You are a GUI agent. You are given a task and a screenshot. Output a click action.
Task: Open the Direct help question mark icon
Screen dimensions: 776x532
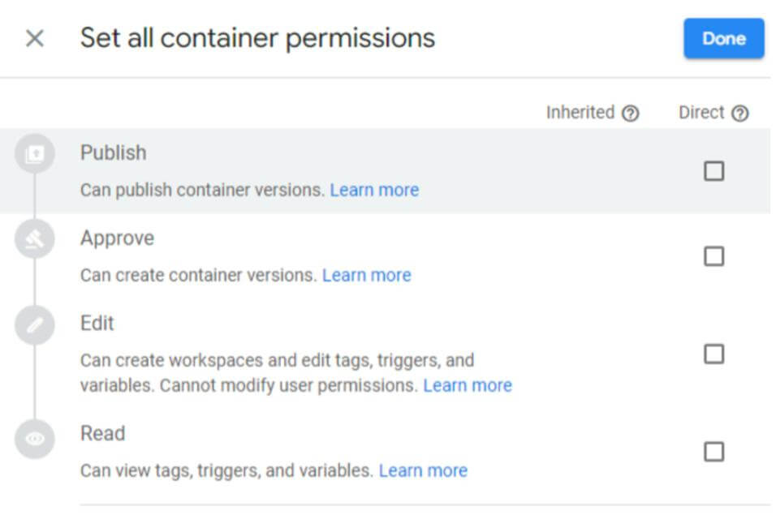click(x=739, y=114)
